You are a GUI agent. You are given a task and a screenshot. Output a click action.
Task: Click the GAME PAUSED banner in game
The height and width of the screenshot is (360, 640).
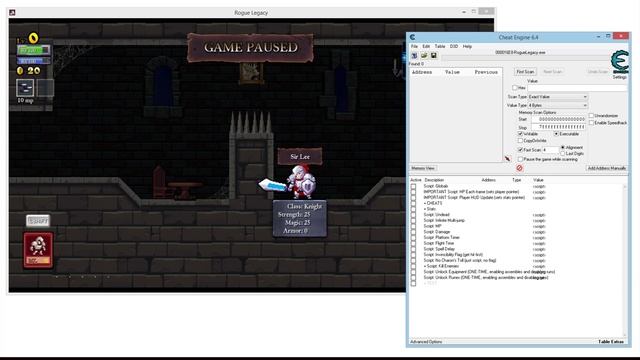click(x=251, y=48)
